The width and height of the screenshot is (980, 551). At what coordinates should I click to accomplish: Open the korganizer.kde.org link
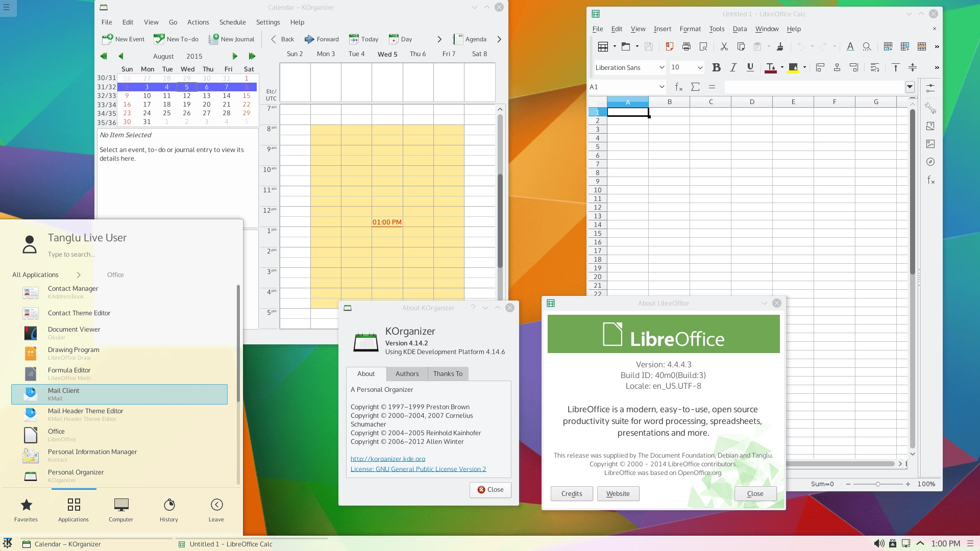[x=388, y=459]
